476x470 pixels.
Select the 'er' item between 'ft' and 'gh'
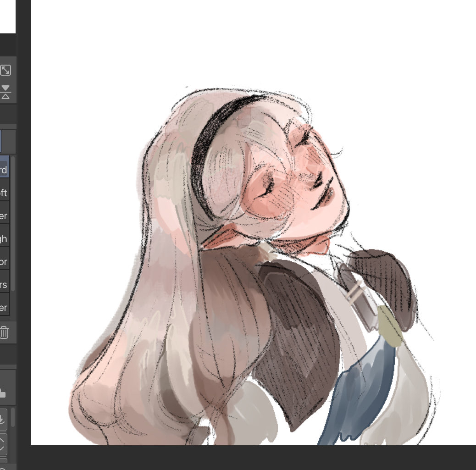coord(4,216)
